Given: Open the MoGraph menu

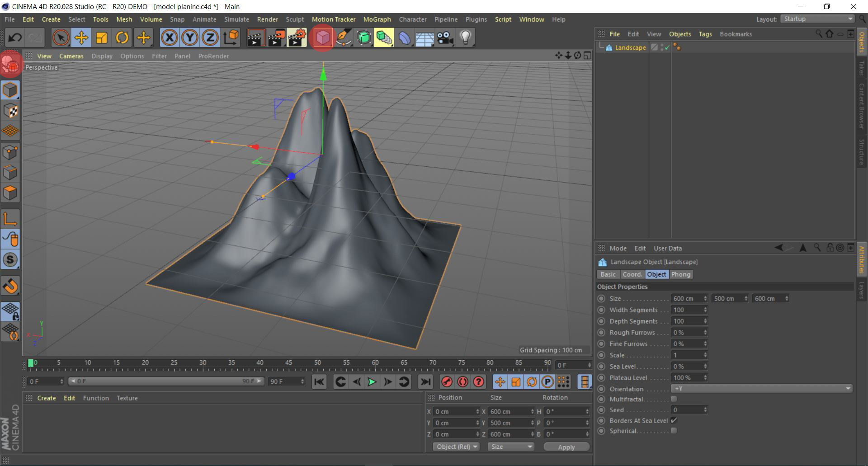Looking at the screenshot, I should point(377,19).
